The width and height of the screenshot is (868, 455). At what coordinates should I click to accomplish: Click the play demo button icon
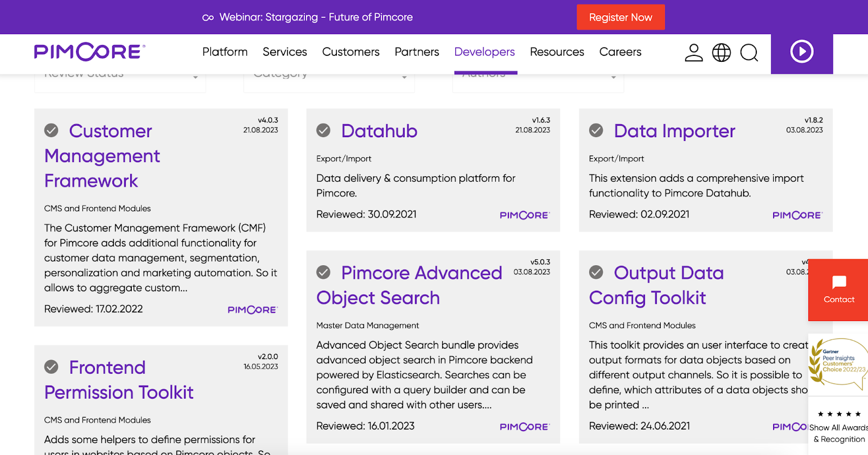[x=802, y=52]
